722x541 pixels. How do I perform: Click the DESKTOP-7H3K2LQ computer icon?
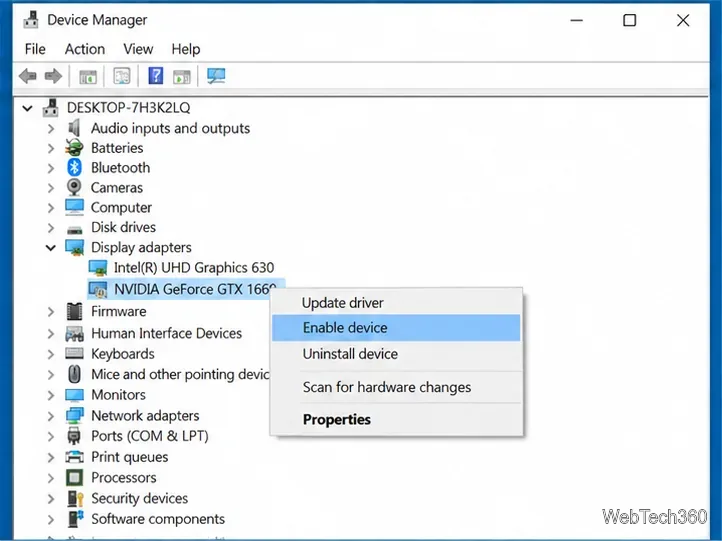pyautogui.click(x=50, y=108)
